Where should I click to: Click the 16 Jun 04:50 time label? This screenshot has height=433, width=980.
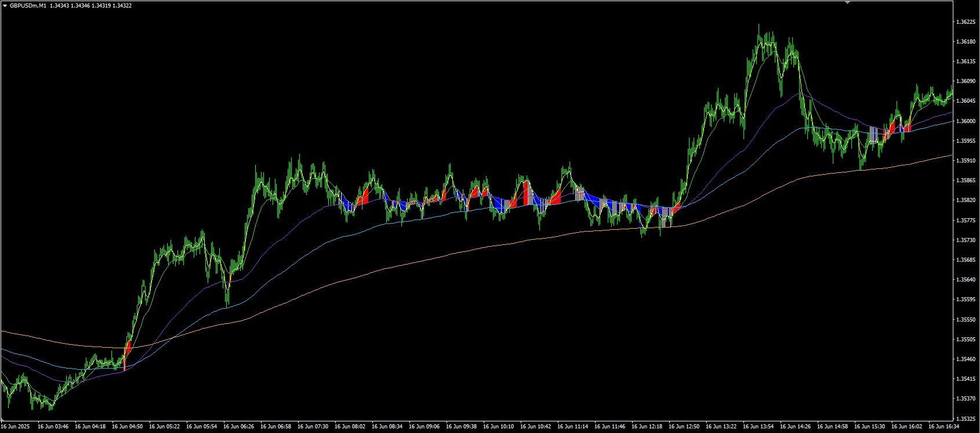coord(127,427)
